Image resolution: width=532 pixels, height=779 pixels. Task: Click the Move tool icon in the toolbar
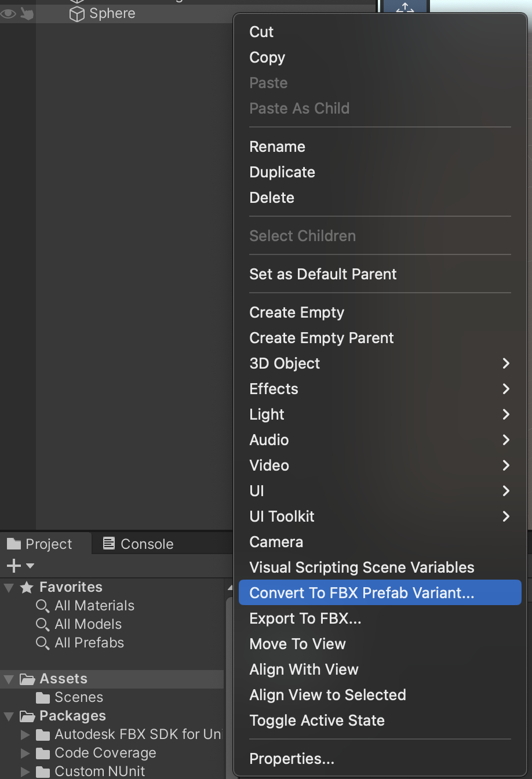click(404, 8)
